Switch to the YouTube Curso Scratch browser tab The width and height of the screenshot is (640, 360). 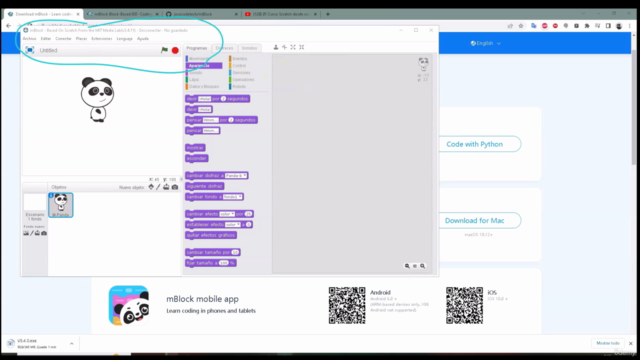click(x=280, y=14)
